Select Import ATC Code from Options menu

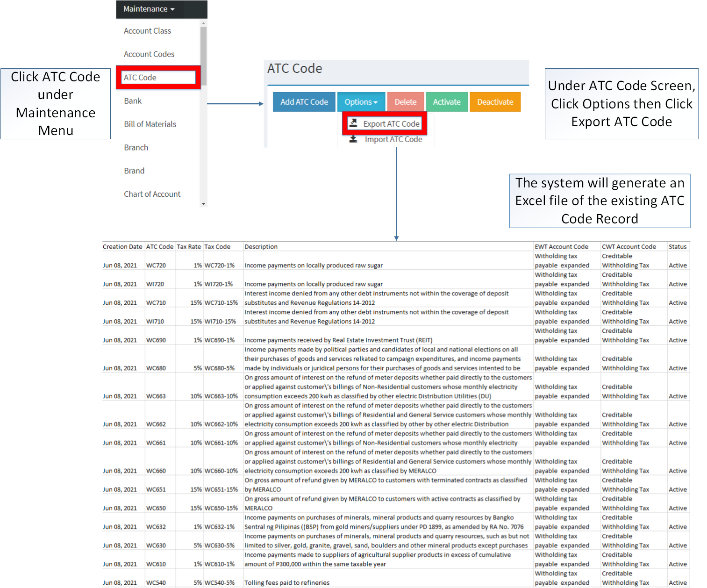(393, 139)
